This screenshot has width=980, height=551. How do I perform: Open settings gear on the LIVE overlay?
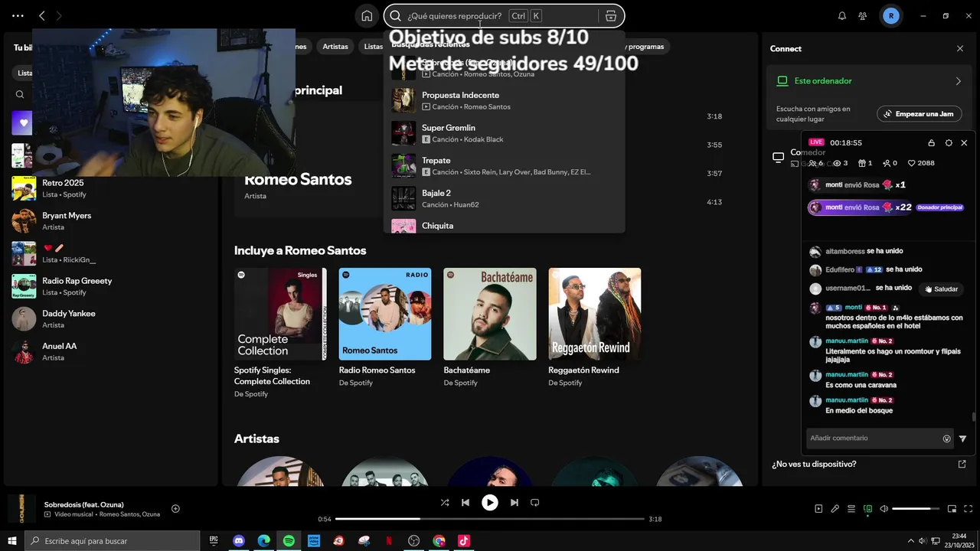[x=949, y=143]
